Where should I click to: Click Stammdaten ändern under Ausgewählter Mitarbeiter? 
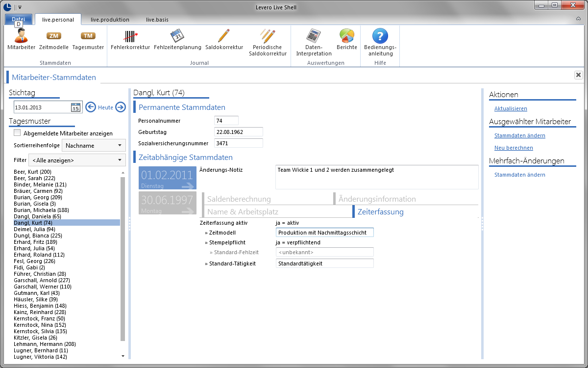pyautogui.click(x=519, y=135)
